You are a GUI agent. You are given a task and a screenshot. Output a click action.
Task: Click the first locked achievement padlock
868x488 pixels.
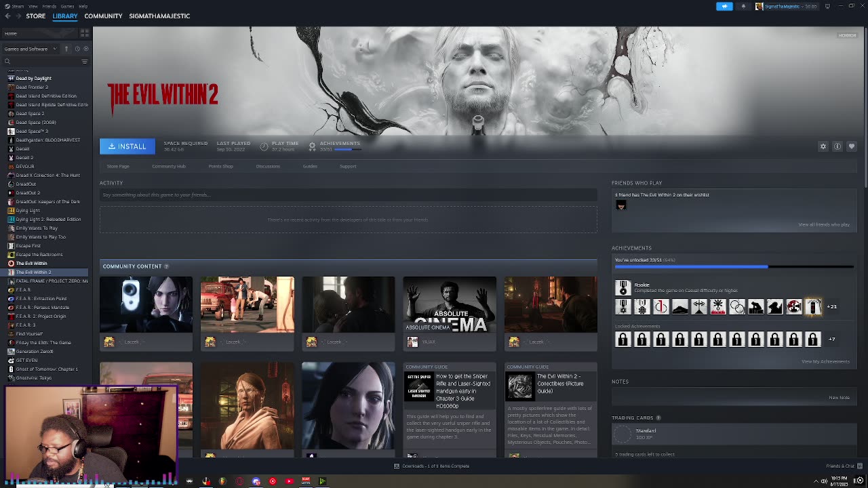click(x=623, y=339)
